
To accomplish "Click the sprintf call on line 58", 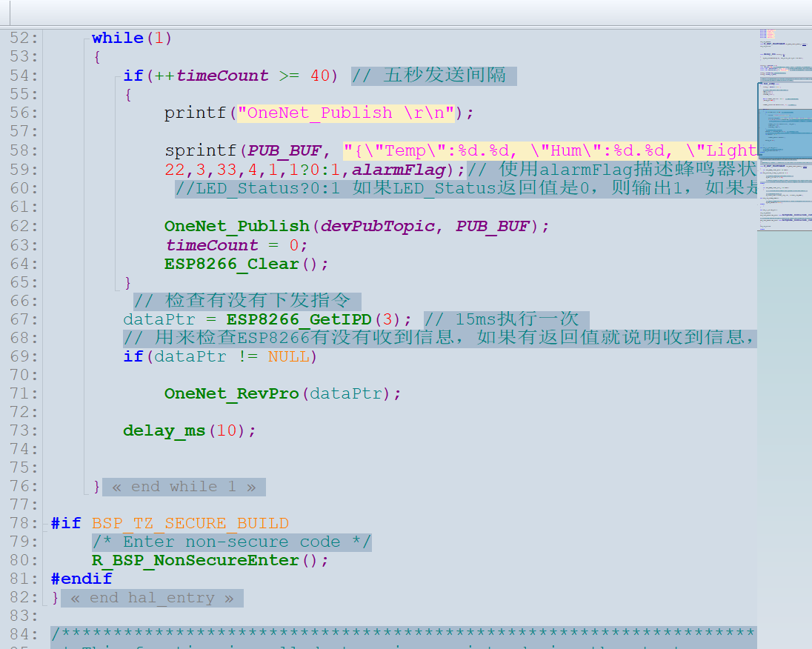I will pos(201,150).
